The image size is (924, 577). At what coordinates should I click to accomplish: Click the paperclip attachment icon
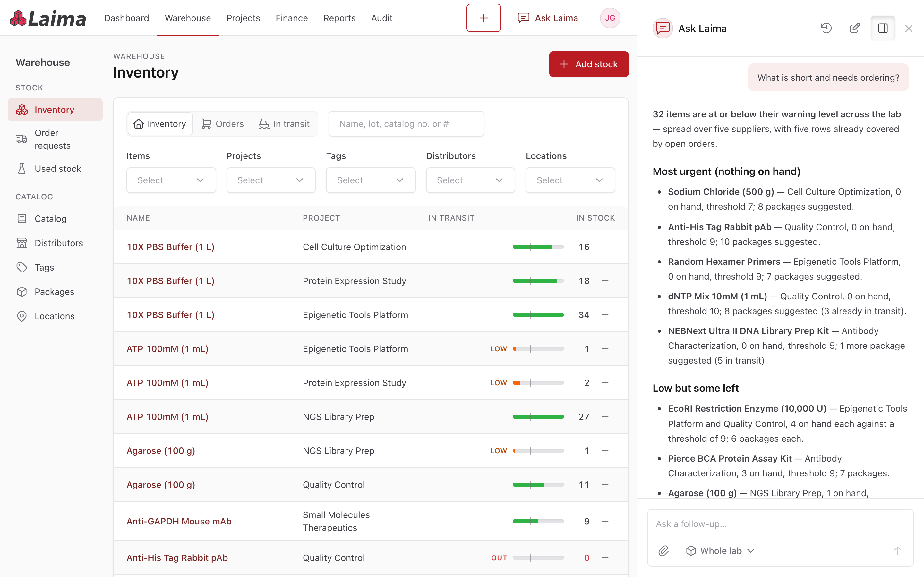(663, 551)
